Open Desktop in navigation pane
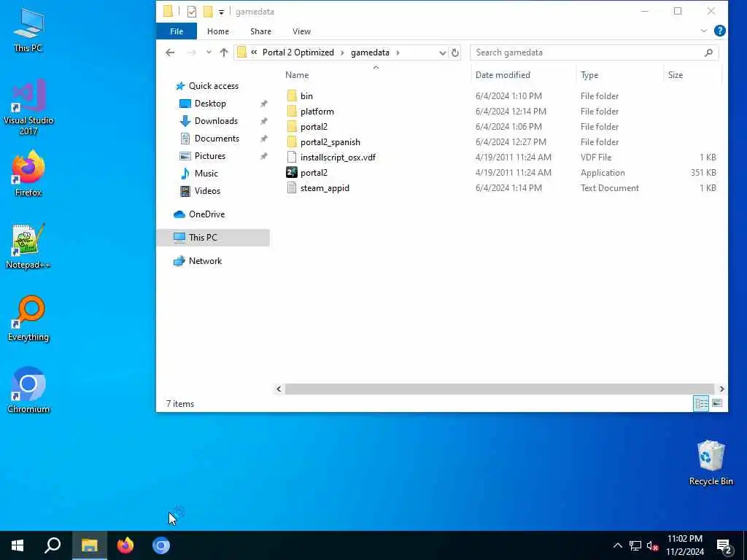This screenshot has height=560, width=747. click(210, 104)
